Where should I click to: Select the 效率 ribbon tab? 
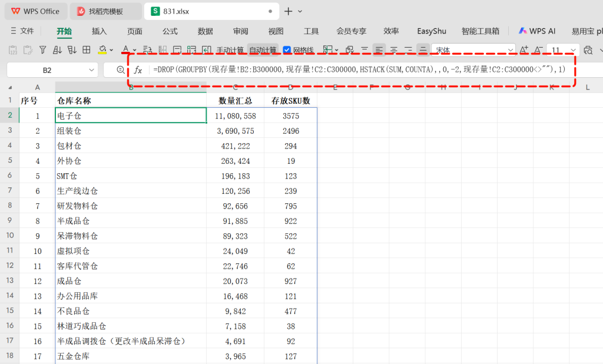coord(391,31)
